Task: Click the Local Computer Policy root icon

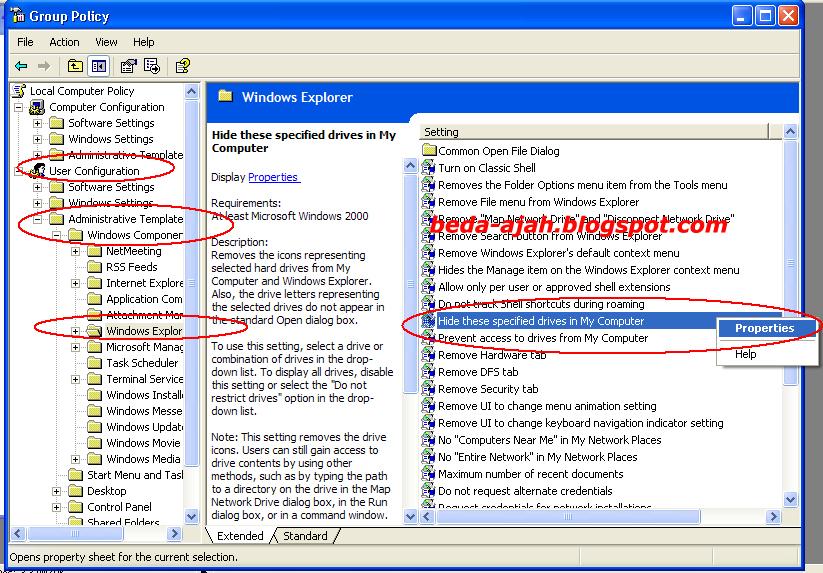Action: coord(19,91)
